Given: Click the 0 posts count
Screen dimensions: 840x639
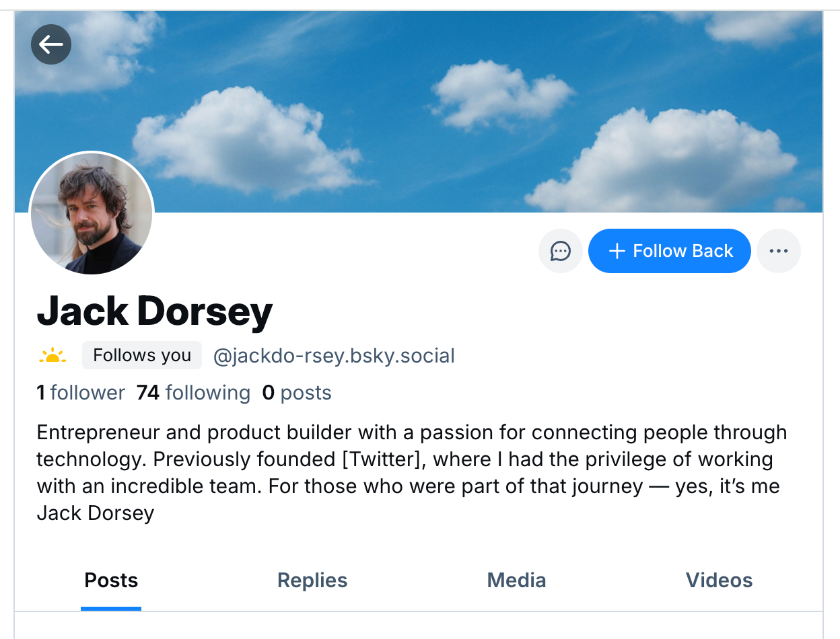Looking at the screenshot, I should point(297,393).
